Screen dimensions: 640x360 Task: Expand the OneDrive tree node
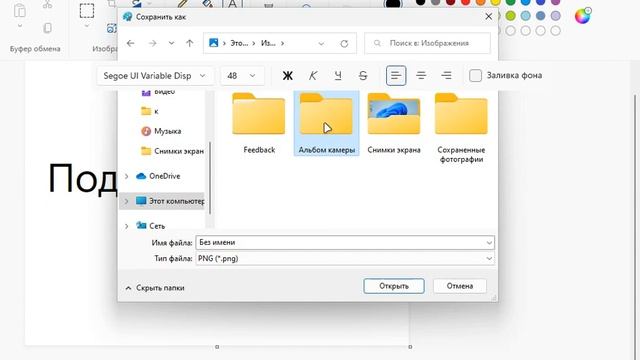click(127, 176)
